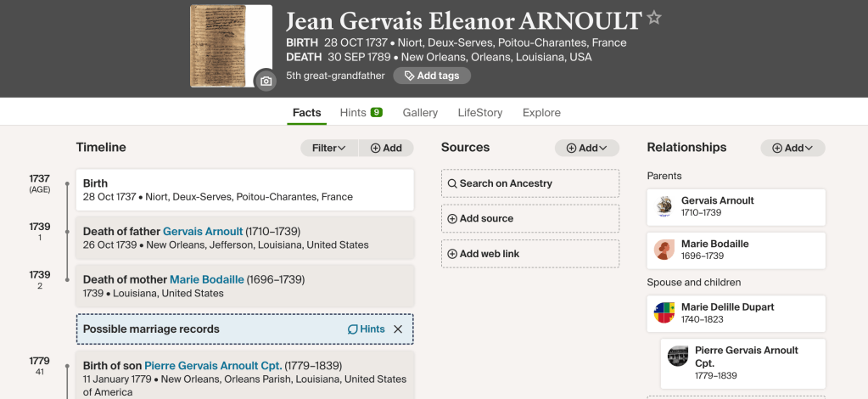Click the Add tags button
The image size is (868, 399).
click(x=432, y=76)
